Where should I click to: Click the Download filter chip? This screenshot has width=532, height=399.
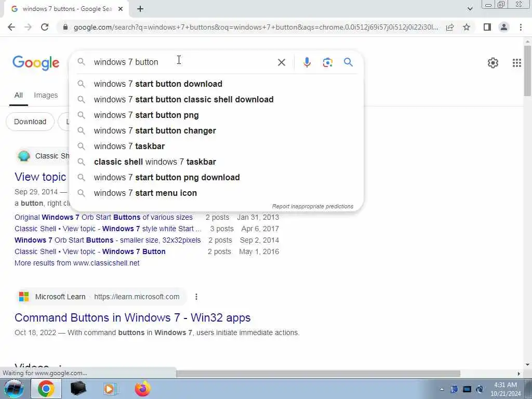(x=30, y=122)
